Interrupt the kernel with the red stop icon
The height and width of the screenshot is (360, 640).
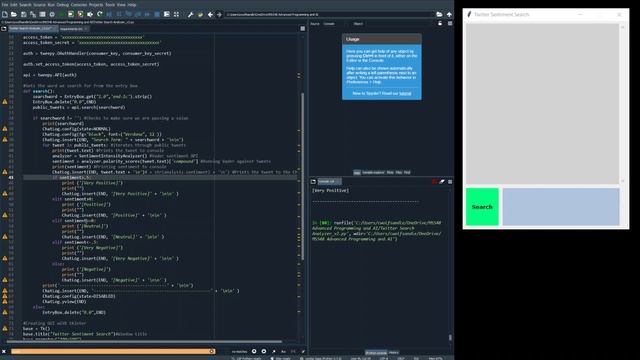click(434, 182)
